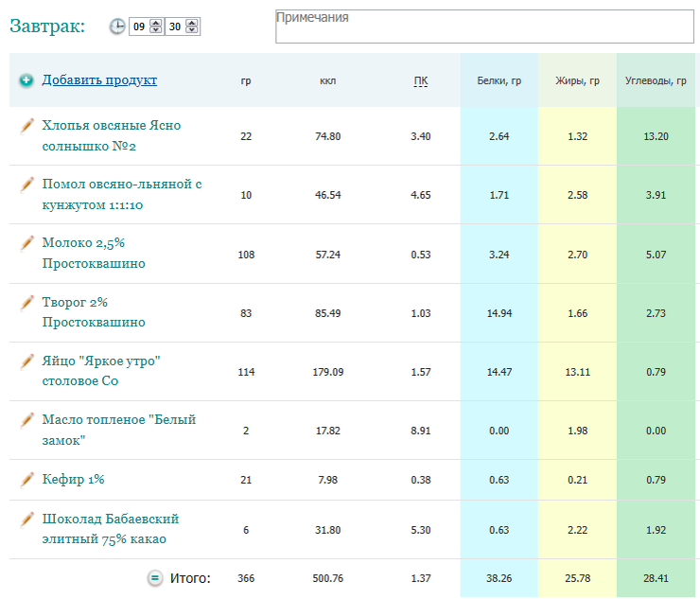Edit pencil icon for Кефир 1% row

26,480
